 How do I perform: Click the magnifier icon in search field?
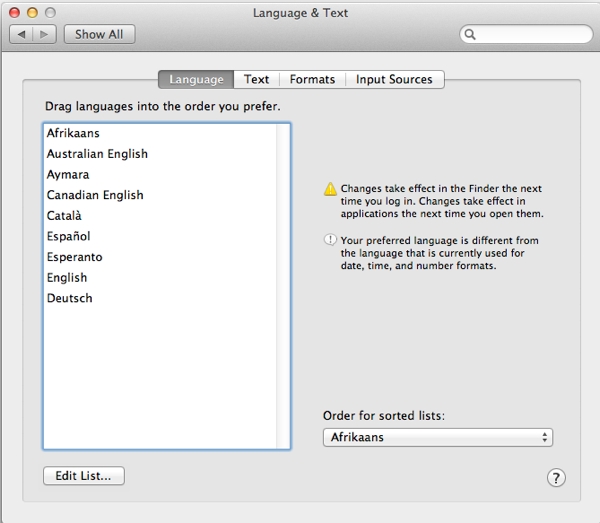tap(470, 34)
